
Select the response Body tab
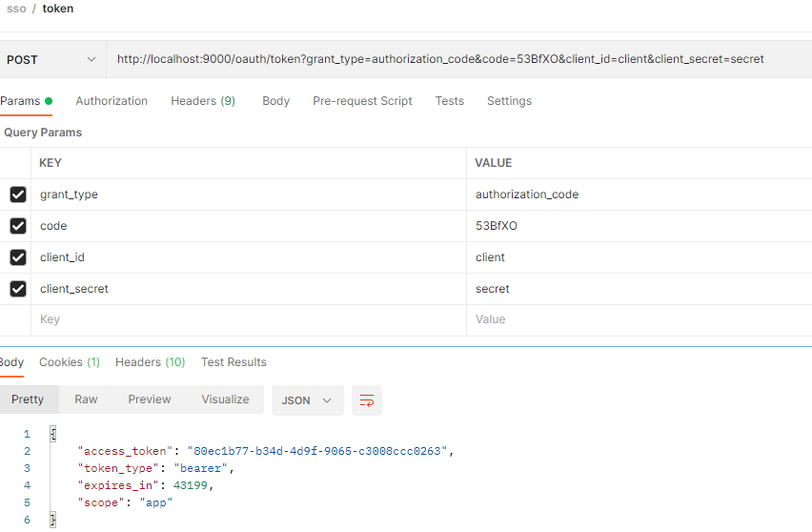click(11, 362)
